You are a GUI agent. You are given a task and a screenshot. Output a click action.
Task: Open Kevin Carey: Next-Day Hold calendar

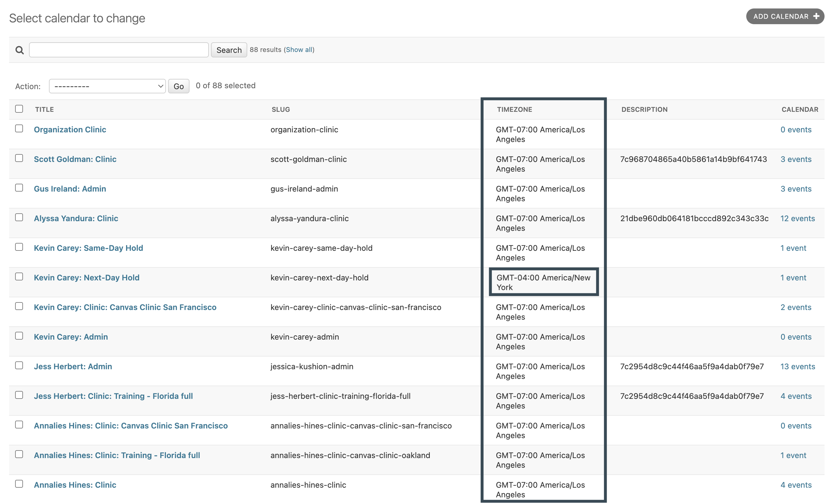coord(86,278)
